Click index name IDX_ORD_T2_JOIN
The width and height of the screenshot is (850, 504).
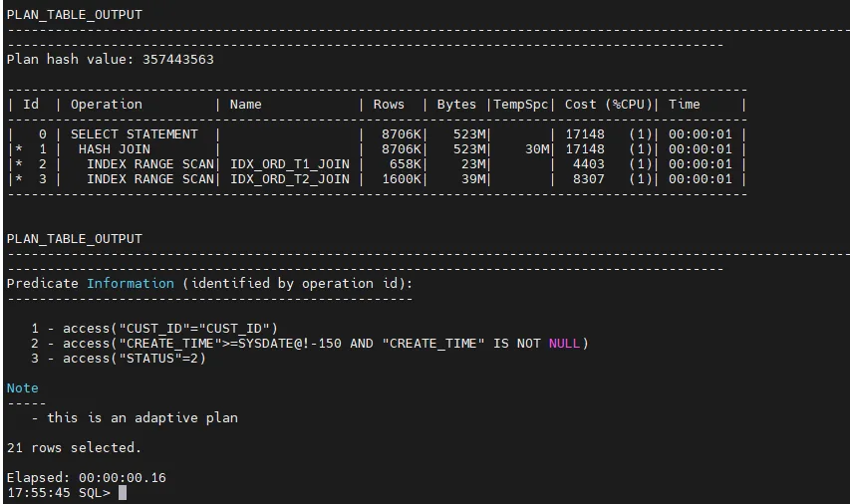point(289,179)
